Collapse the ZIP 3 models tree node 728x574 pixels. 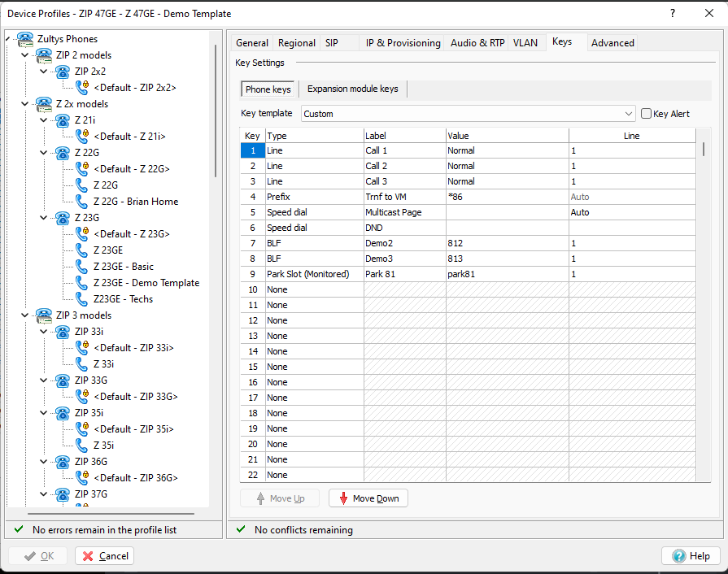[25, 315]
